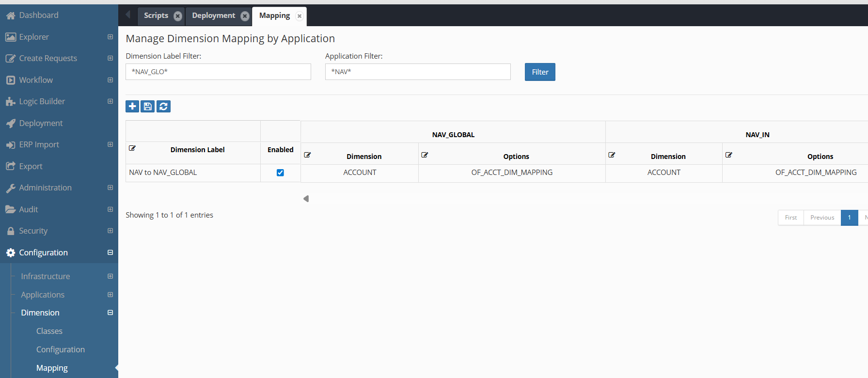This screenshot has width=868, height=378.
Task: Switch to the Scripts tab
Action: point(156,16)
